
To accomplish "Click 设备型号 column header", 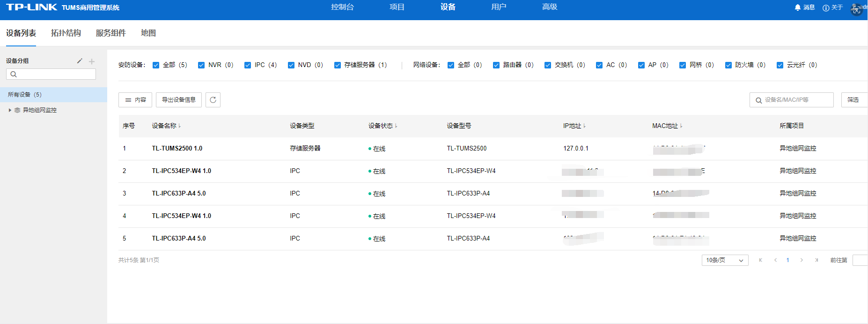I will click(459, 126).
